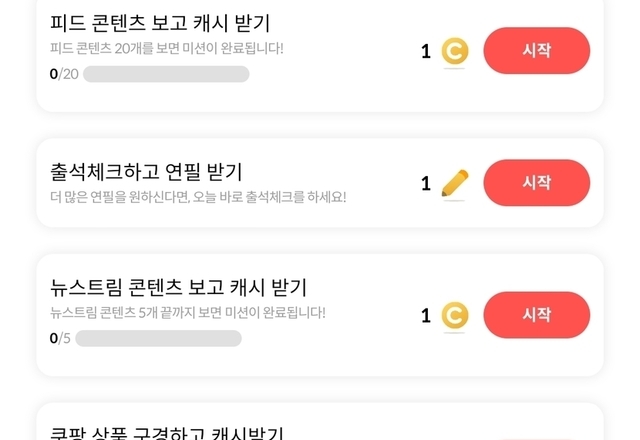
Task: Click reward amount 1 beside the Newstream coin
Action: click(426, 316)
